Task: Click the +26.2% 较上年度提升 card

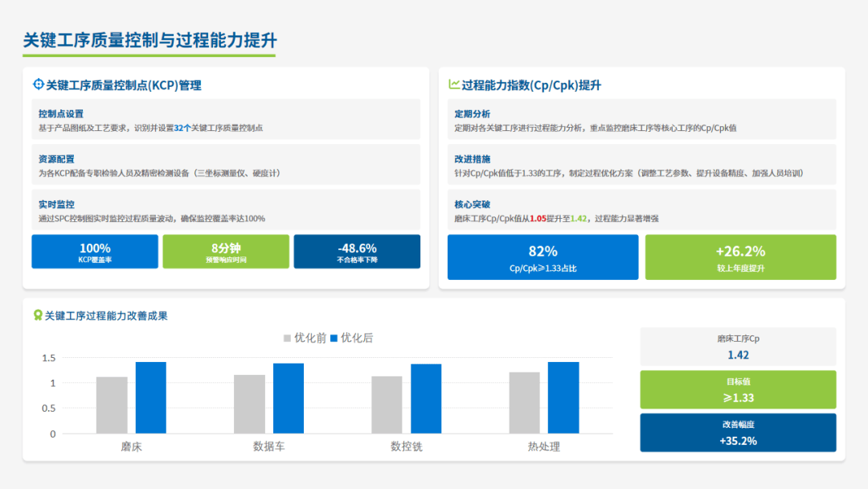Action: coord(740,257)
